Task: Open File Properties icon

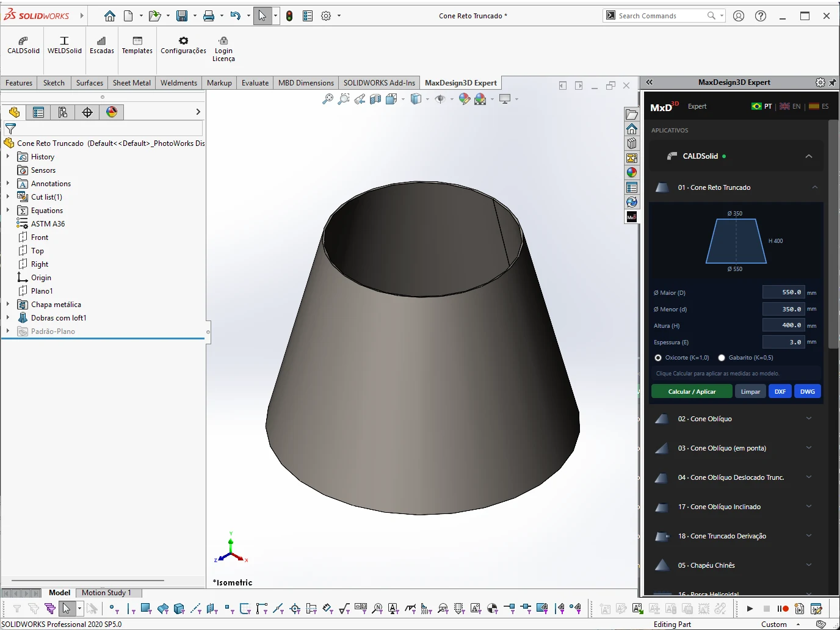Action: click(x=308, y=16)
